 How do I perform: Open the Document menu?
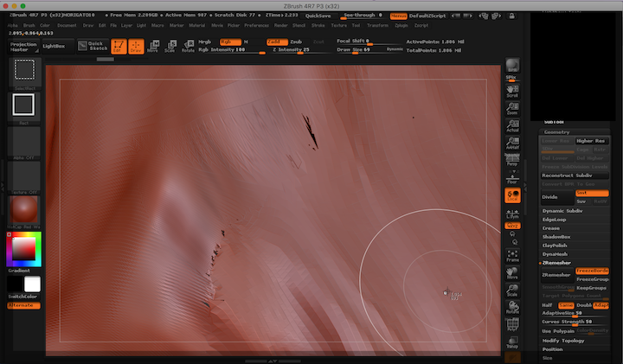pyautogui.click(x=67, y=25)
